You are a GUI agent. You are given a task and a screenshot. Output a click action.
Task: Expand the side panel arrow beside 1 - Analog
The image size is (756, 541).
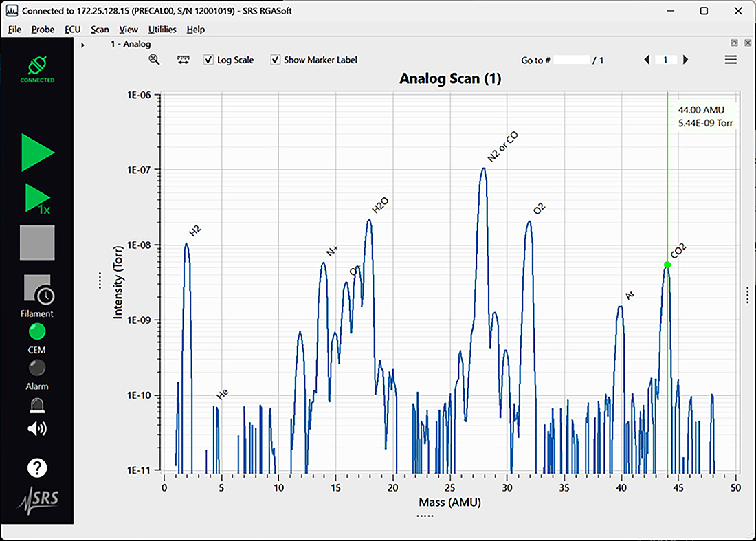(83, 45)
